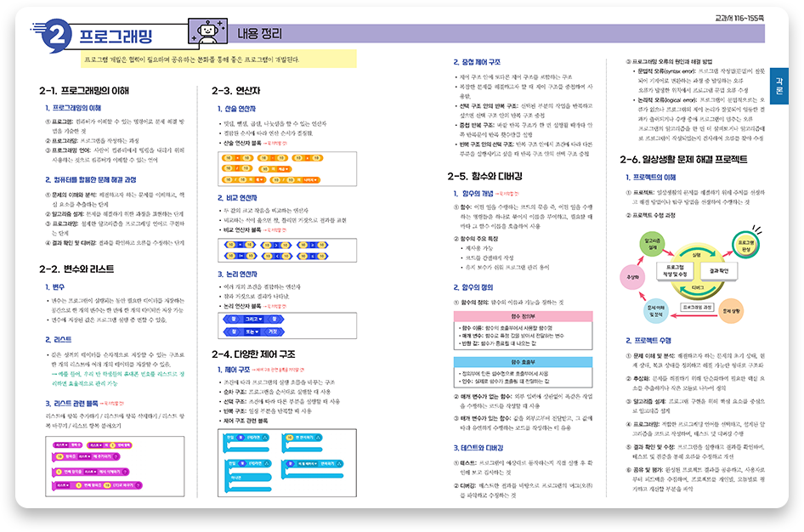The width and height of the screenshot is (804, 532).
Task: Click subheading 2. 비교 연산자
Action: pyautogui.click(x=237, y=198)
